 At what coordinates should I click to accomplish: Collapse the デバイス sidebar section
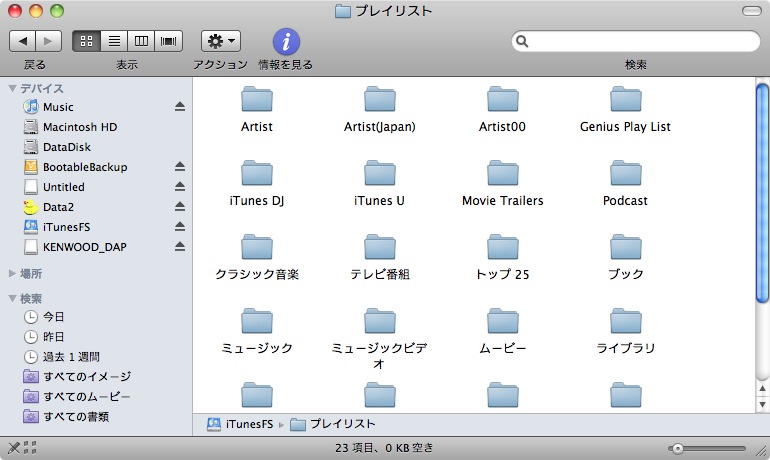point(12,88)
